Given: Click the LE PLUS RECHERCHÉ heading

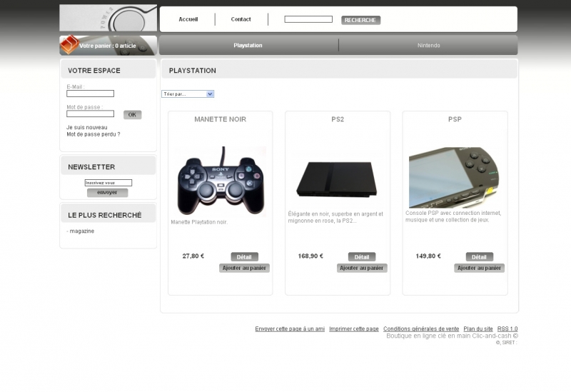Looking at the screenshot, I should 105,216.
